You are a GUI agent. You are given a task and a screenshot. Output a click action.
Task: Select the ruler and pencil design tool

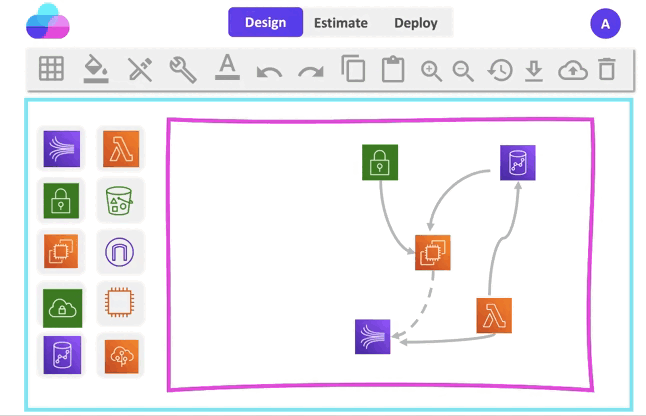pos(140,69)
